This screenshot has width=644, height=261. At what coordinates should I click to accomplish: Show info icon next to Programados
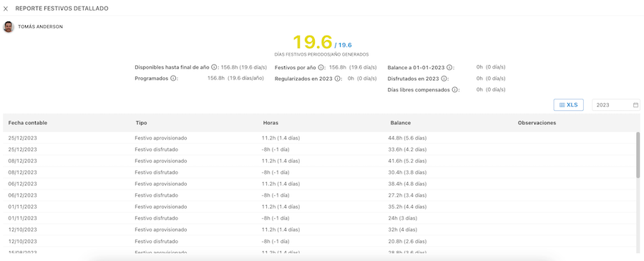coord(173,79)
